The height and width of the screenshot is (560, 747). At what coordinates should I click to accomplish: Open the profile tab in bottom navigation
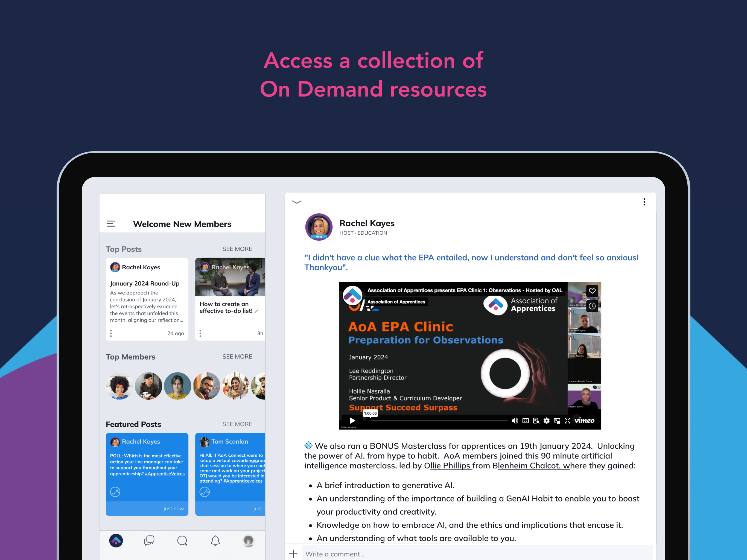point(248,541)
